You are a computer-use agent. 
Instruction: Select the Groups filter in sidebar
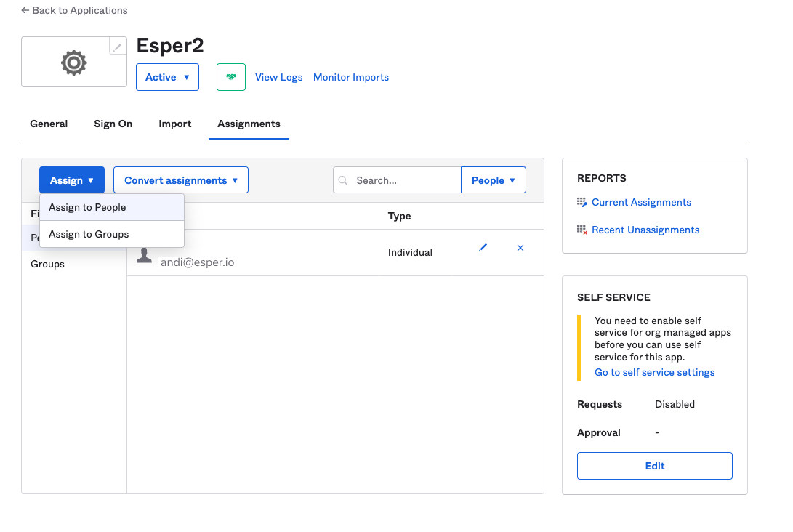pos(47,264)
